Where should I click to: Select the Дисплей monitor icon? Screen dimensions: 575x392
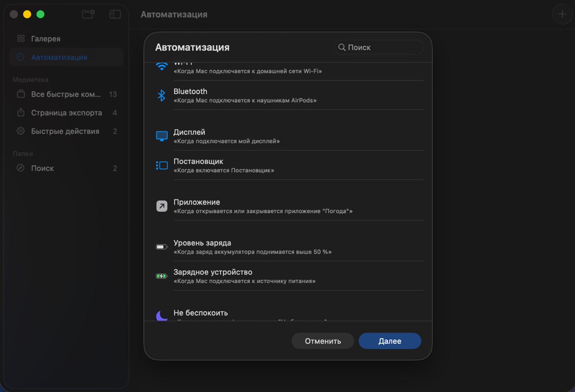tap(162, 136)
